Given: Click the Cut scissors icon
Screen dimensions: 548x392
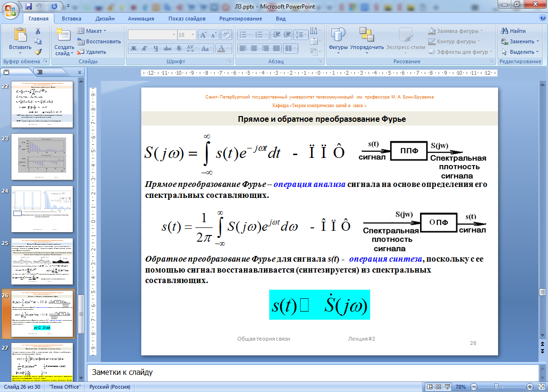Looking at the screenshot, I should (38, 31).
